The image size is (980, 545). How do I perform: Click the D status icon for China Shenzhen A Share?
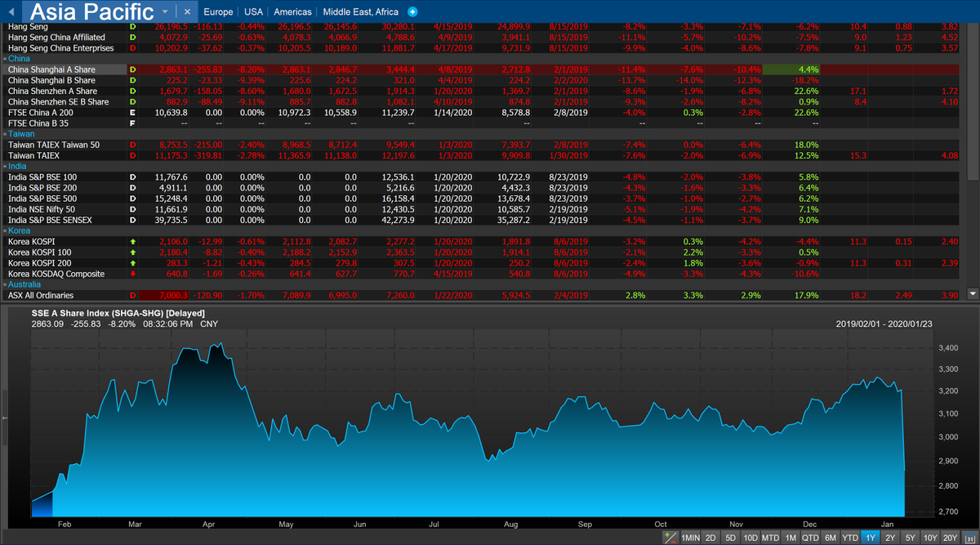tap(133, 91)
